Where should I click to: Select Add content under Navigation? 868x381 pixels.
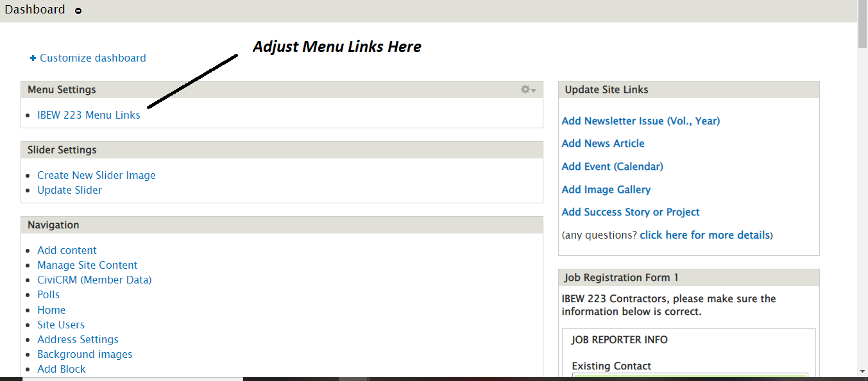(67, 250)
